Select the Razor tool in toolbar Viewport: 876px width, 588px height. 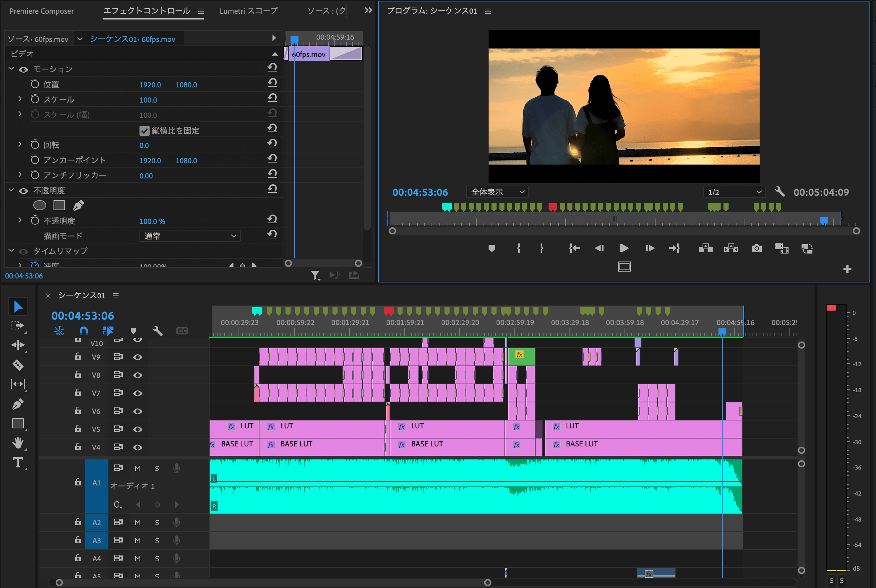[x=18, y=364]
